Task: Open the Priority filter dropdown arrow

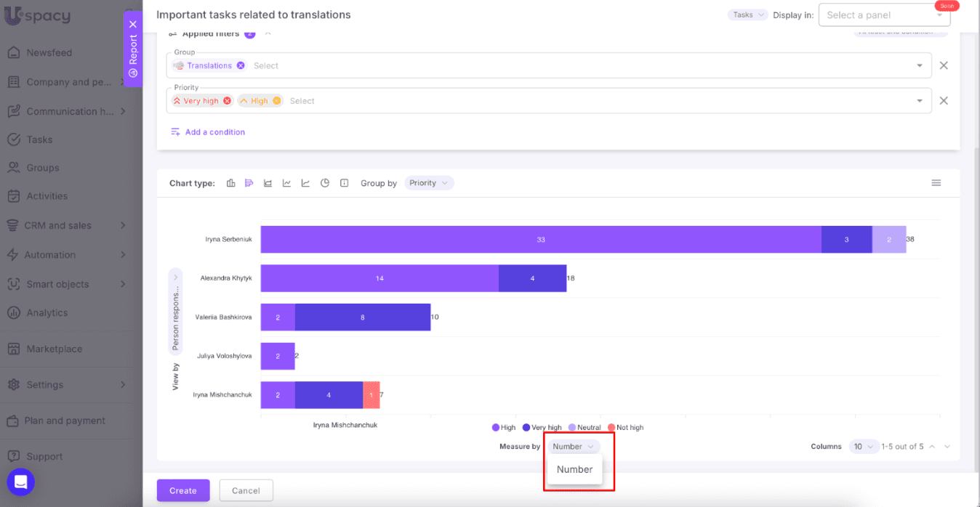Action: (920, 101)
